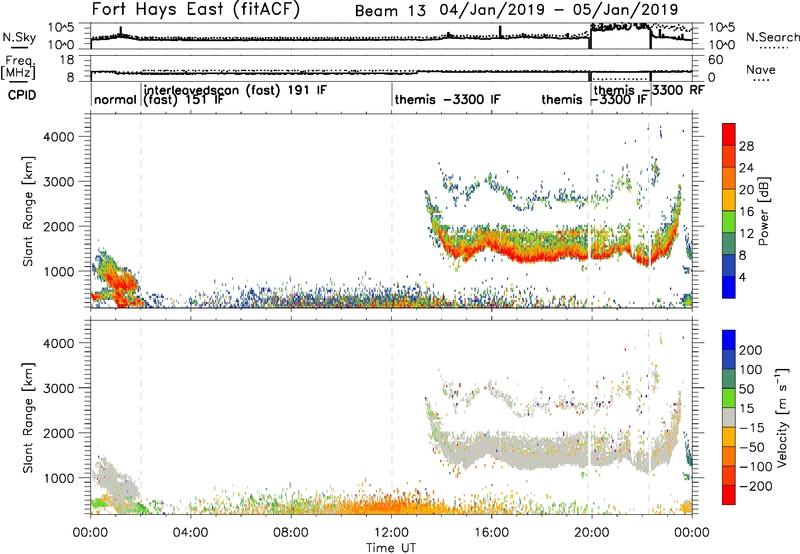Viewport: 800px width, 554px height.
Task: Click the red top segment of Power colorbar
Action: pyautogui.click(x=729, y=135)
